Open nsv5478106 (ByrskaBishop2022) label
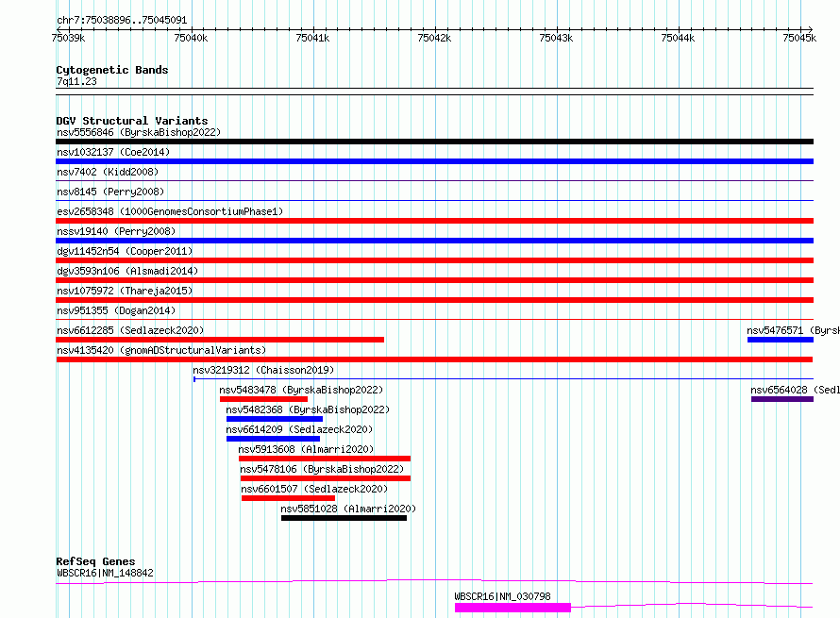This screenshot has height=618, width=840. 322,469
